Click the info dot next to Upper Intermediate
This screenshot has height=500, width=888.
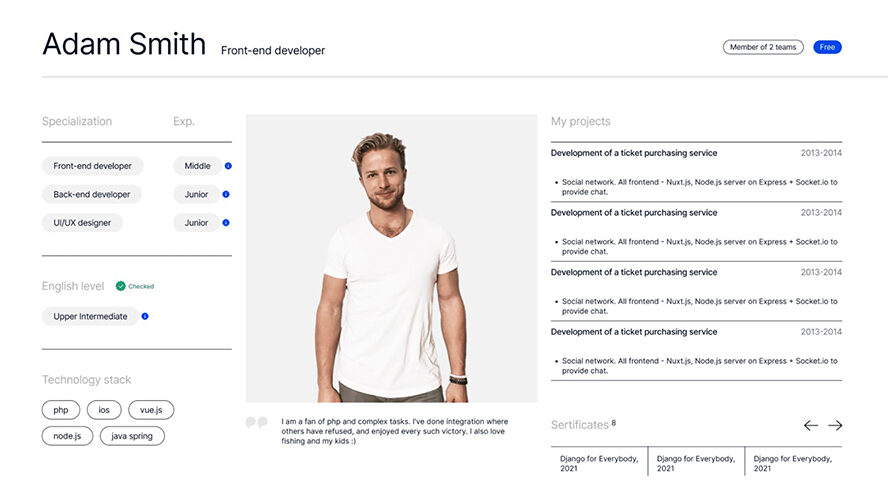[145, 317]
